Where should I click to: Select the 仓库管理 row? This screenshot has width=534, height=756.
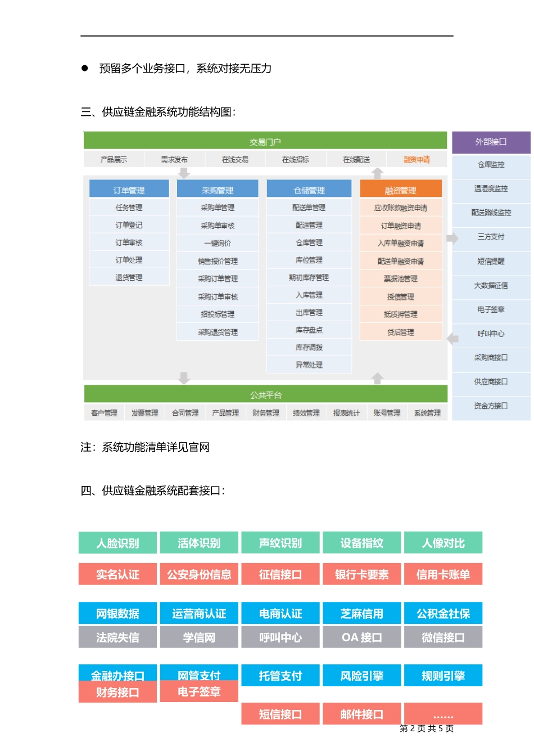[309, 242]
